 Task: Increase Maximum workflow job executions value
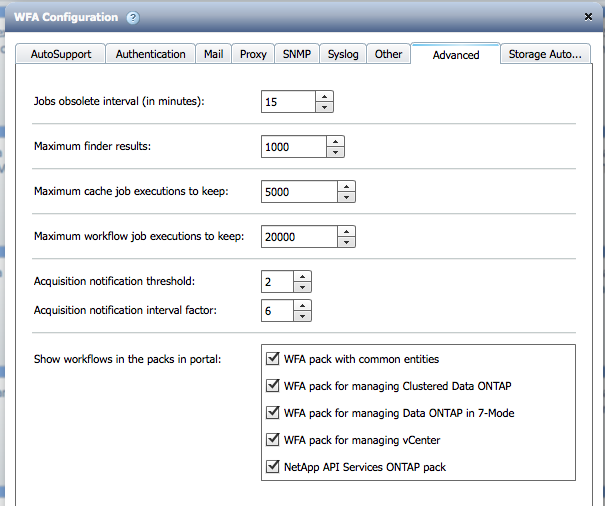pyautogui.click(x=346, y=231)
